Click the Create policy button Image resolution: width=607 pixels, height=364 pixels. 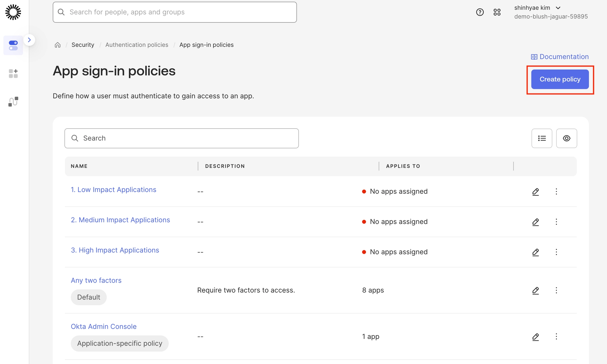pos(560,79)
